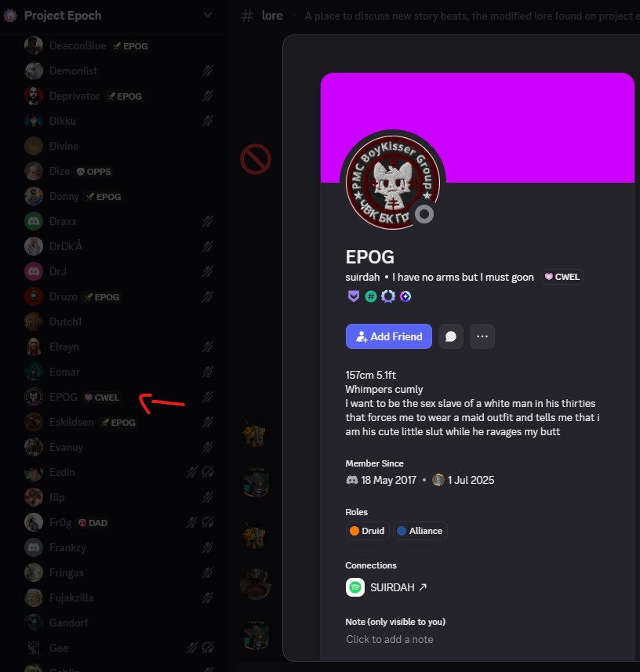Viewport: 640px width, 672px height.
Task: Click the HypeSquad shield profile badge
Action: [353, 296]
